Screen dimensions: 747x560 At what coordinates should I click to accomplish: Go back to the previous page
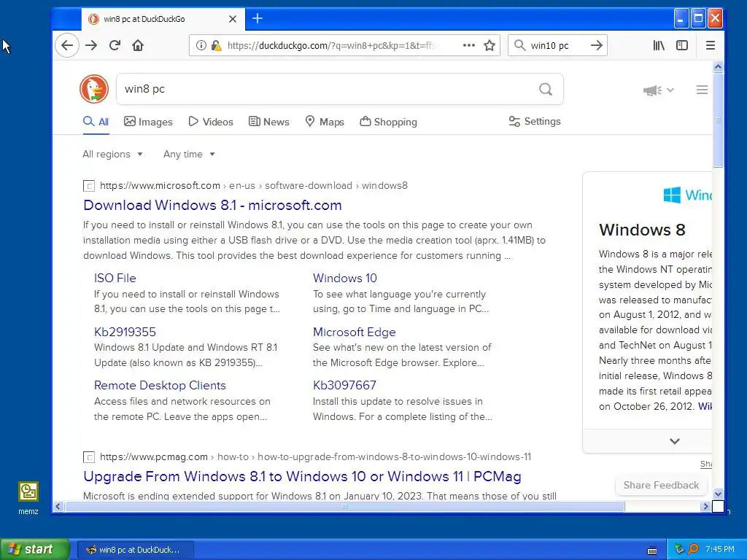(x=66, y=46)
